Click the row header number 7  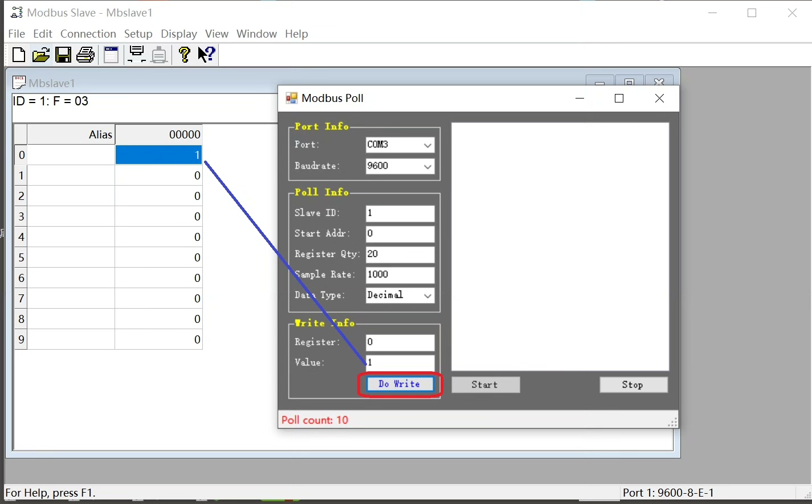click(21, 298)
